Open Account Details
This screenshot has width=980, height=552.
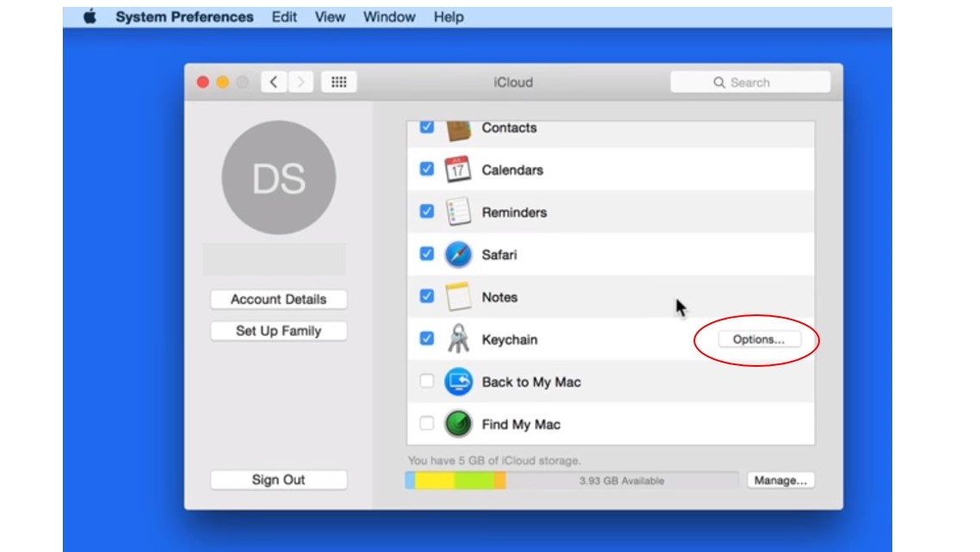pyautogui.click(x=278, y=300)
